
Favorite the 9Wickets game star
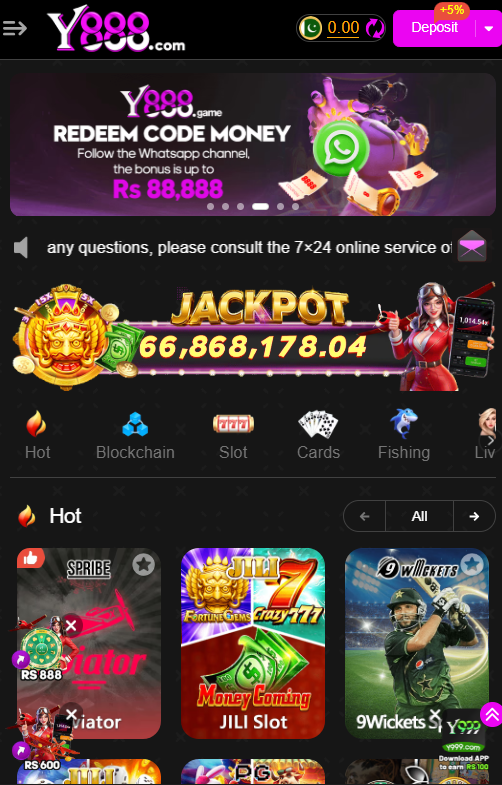[471, 565]
